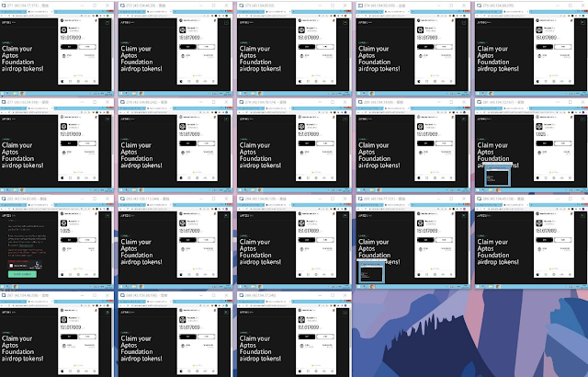Select second browser tab in window 271
Screen dimensions: 588x377
[40, 12]
